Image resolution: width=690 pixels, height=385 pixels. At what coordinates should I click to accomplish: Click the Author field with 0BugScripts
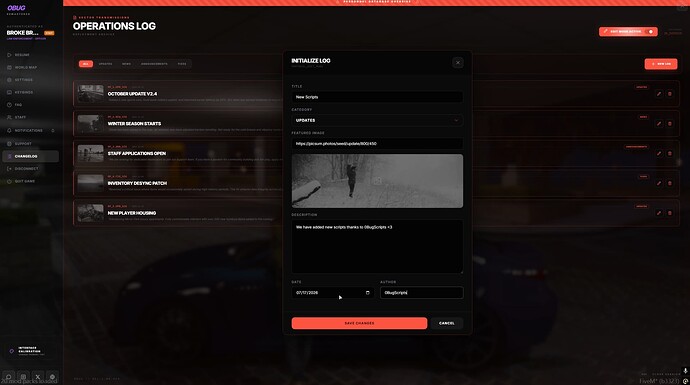[x=422, y=293]
